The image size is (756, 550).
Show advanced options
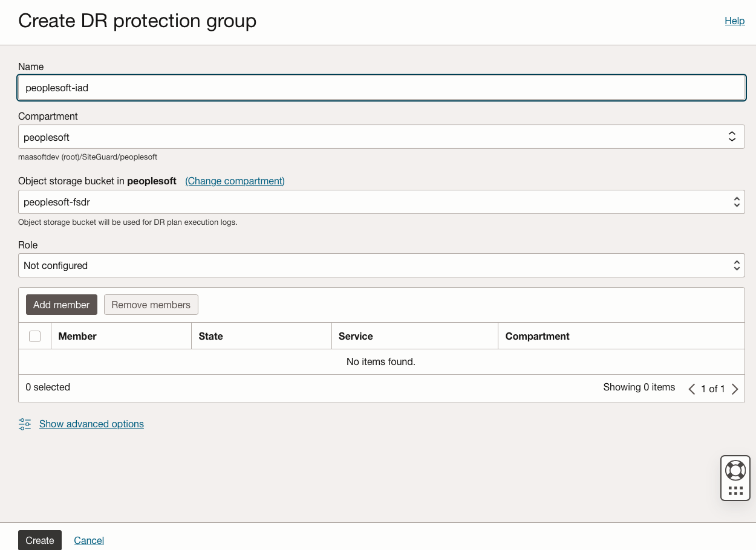[x=91, y=424]
